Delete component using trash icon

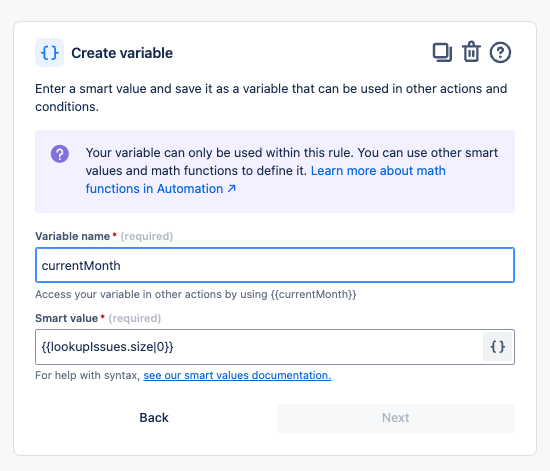[x=471, y=52]
